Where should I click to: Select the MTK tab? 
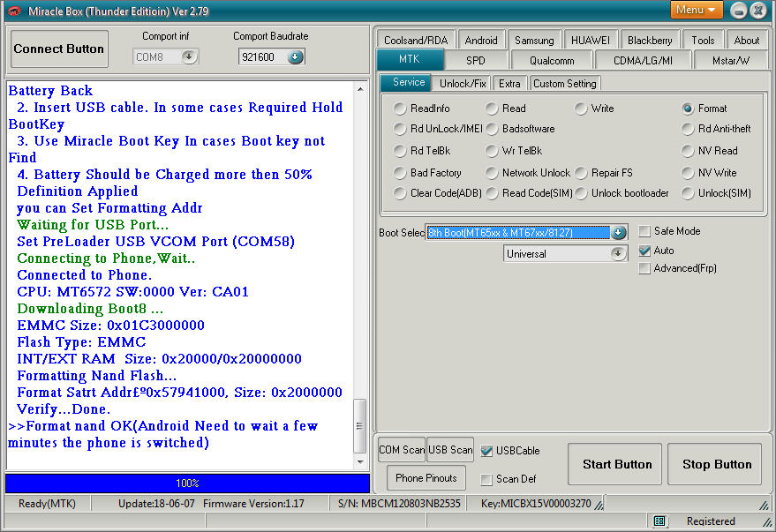[410, 59]
